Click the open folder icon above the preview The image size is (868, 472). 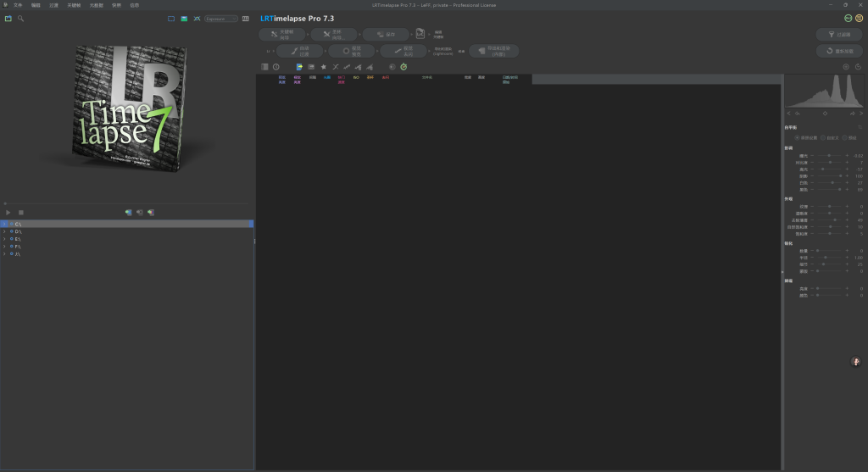8,18
